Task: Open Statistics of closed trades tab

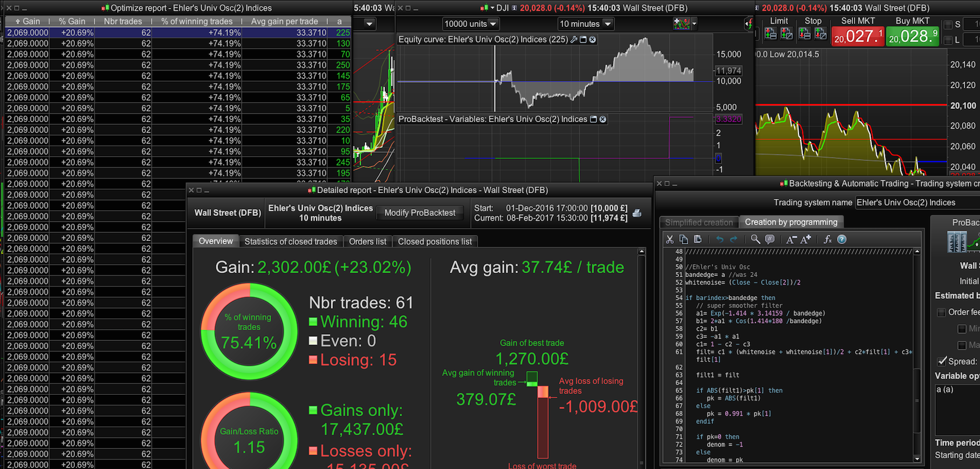Action: pos(291,241)
